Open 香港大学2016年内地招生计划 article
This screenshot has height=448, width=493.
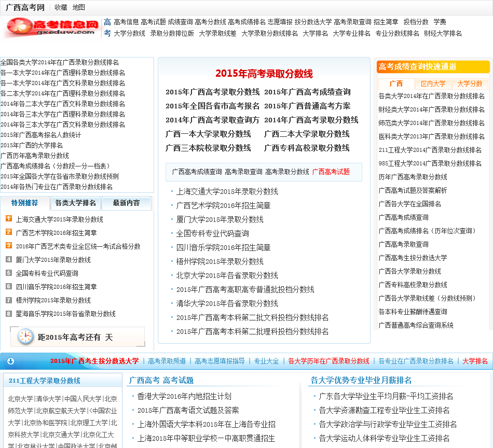(x=184, y=396)
